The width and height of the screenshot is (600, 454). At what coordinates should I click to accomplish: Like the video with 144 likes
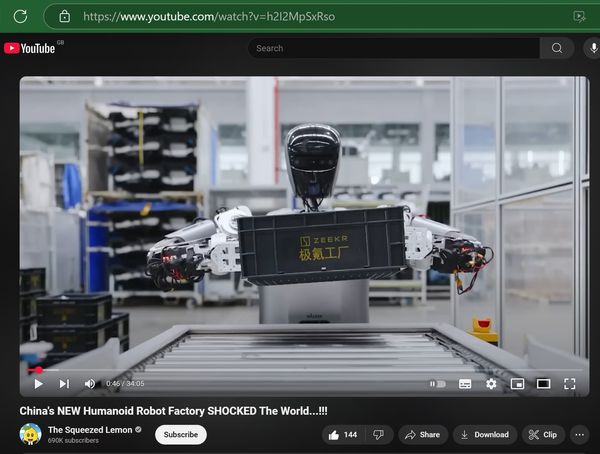[x=343, y=435]
